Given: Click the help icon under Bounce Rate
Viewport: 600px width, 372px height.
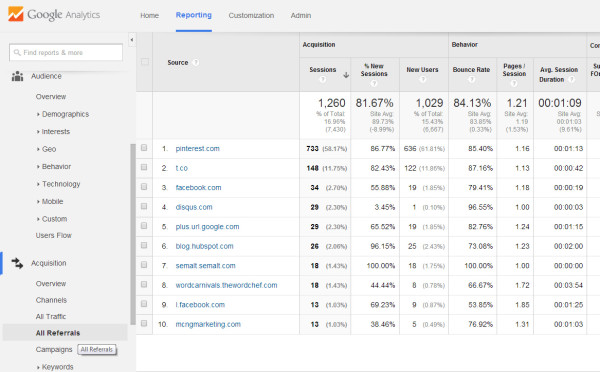Looking at the screenshot, I should pyautogui.click(x=472, y=79).
